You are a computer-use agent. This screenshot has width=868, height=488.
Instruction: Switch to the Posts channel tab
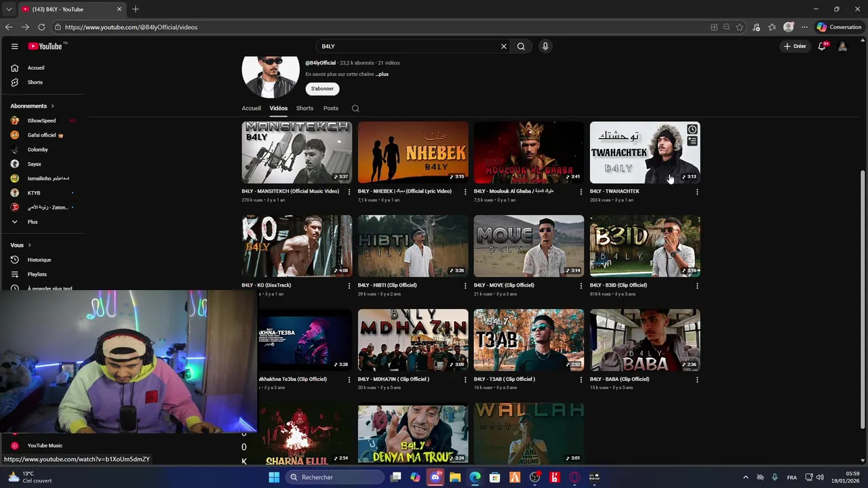(331, 108)
